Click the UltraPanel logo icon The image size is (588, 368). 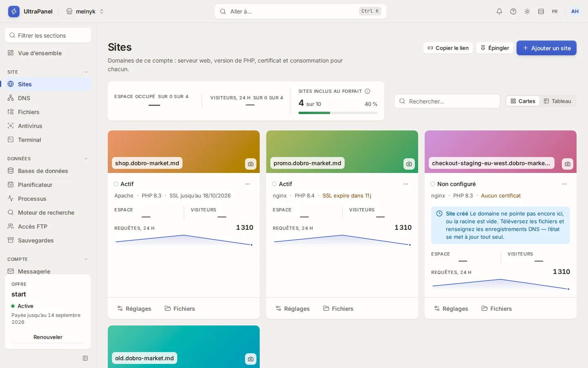click(x=14, y=11)
